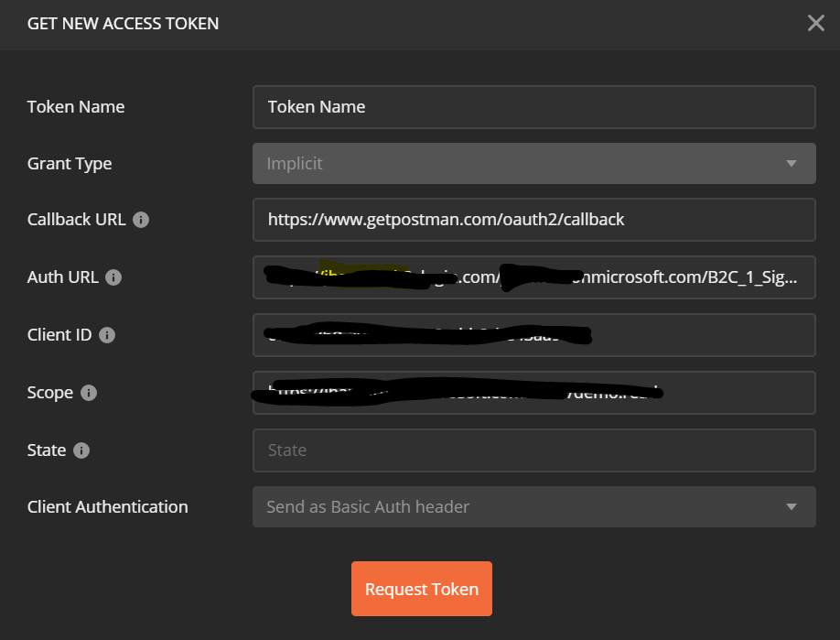
Task: Click the Scope info icon
Action: click(88, 393)
